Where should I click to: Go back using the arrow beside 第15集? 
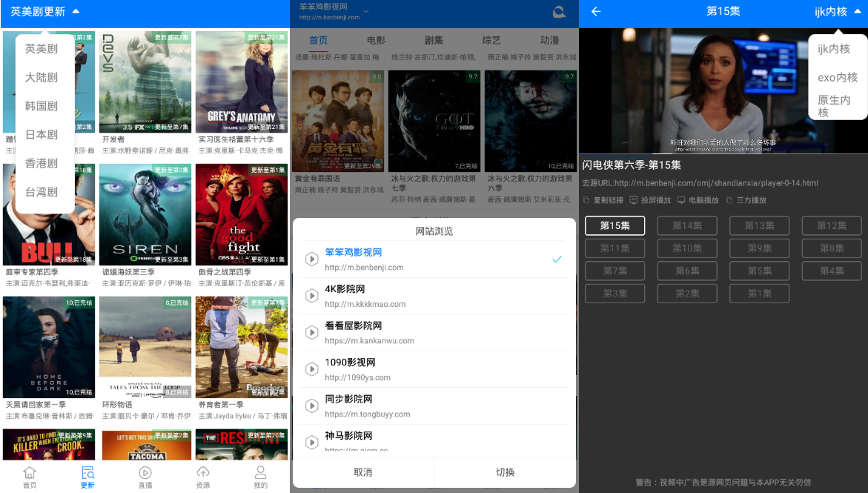[596, 12]
